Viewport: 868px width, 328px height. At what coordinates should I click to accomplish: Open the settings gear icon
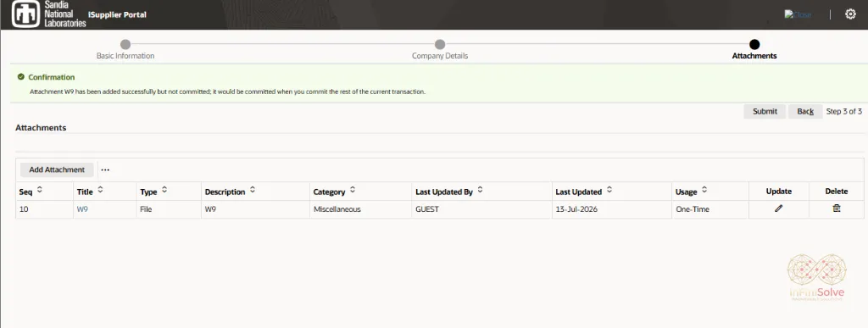coord(850,14)
